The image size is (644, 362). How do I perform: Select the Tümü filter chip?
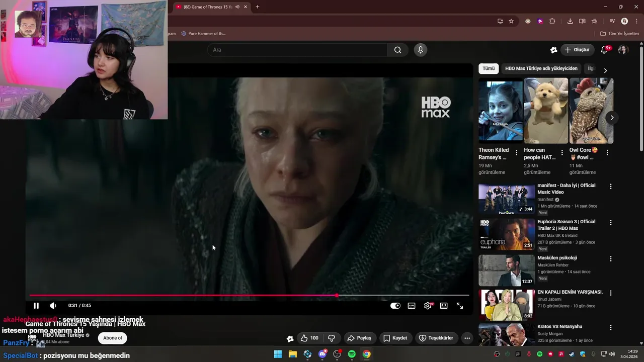click(x=489, y=68)
